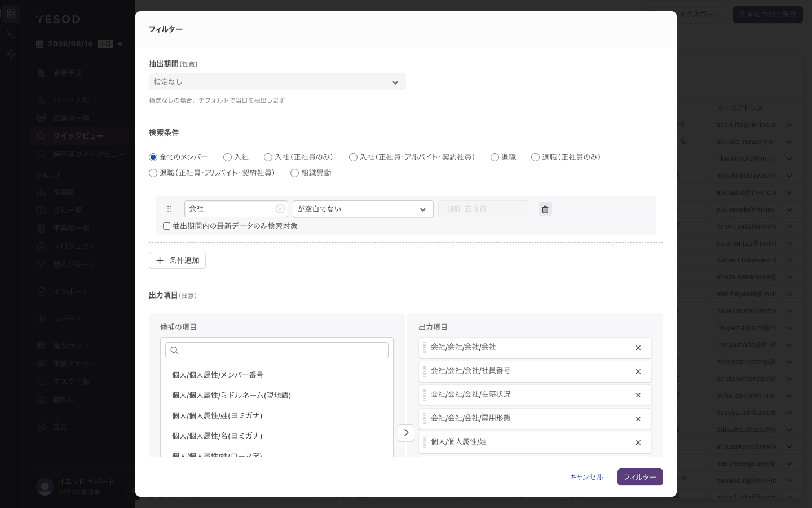Viewport: 812px width, 508px height.
Task: Enable 抽出期間内の最新データのみ検索対象 checkbox
Action: (166, 226)
